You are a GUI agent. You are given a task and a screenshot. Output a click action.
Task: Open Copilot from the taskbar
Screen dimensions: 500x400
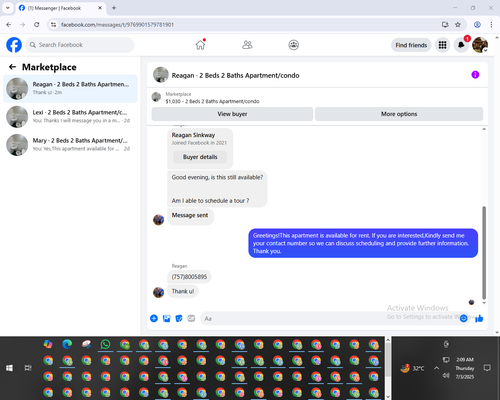(x=48, y=344)
